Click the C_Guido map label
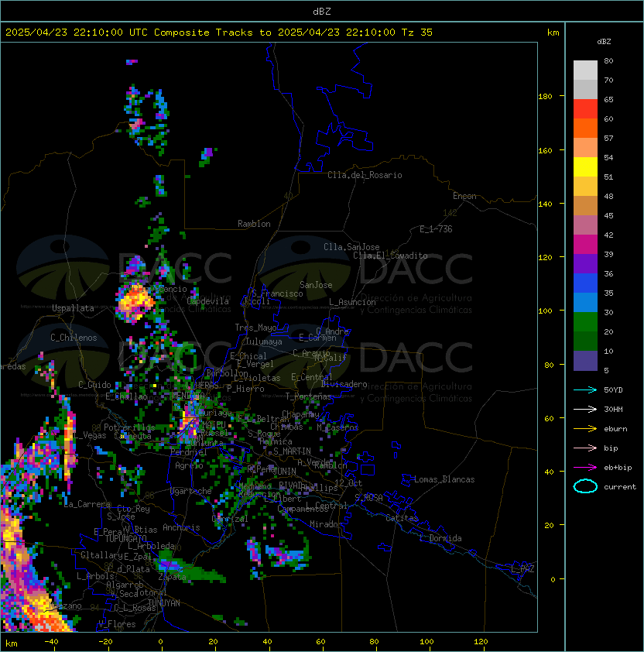 (94, 385)
